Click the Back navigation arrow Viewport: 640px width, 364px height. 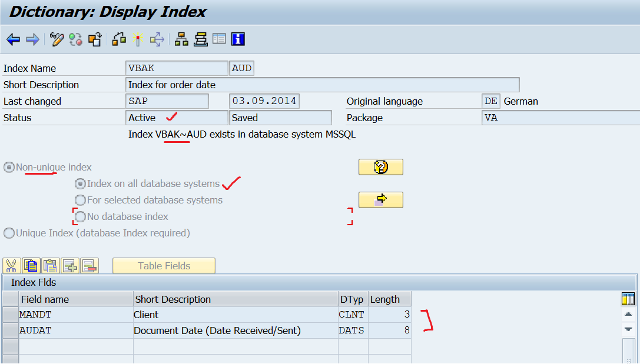(13, 39)
